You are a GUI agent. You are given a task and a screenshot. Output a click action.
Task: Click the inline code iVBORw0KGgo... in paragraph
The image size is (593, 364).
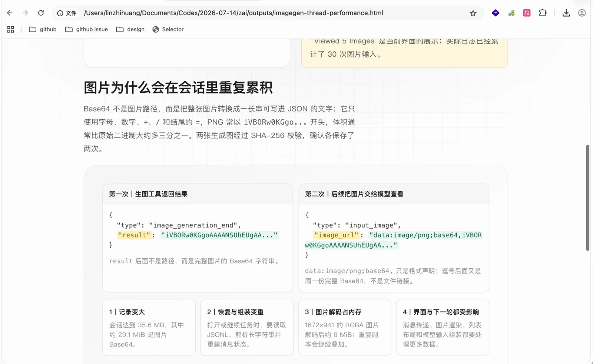coord(275,122)
